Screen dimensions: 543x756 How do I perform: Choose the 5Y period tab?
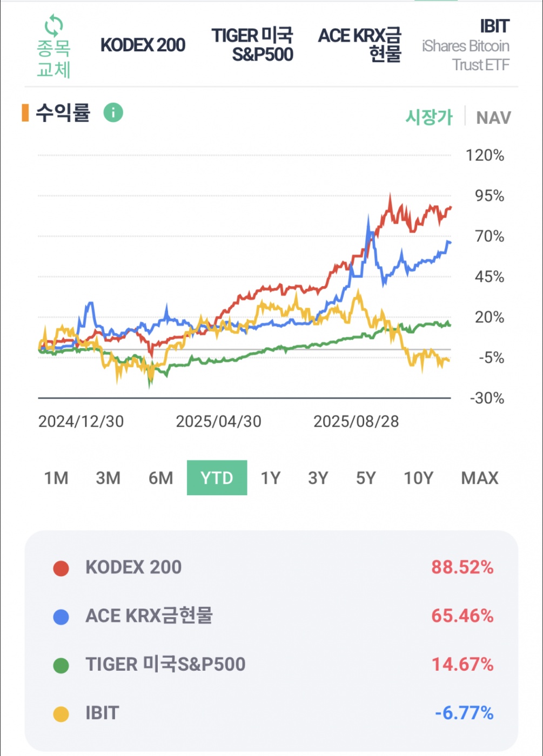tap(366, 478)
